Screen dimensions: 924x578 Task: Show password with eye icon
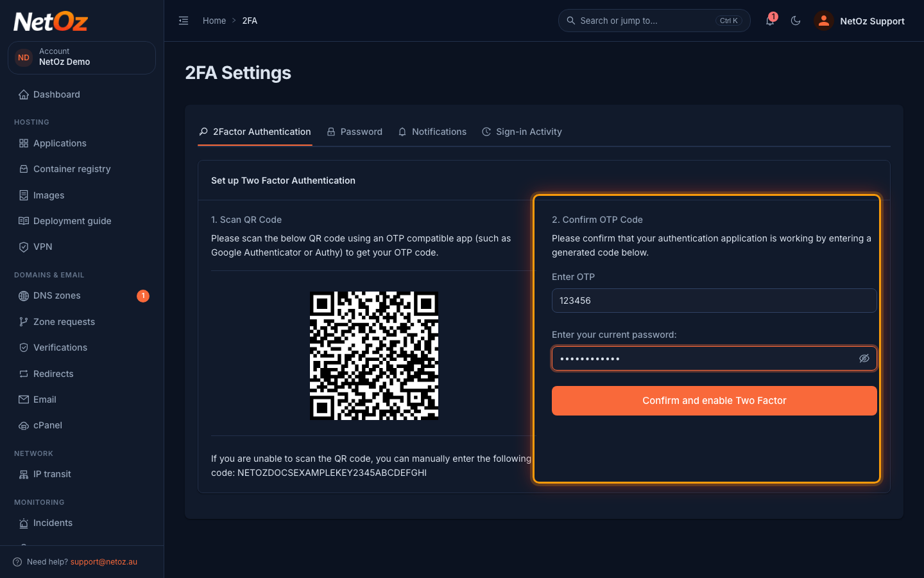pos(864,358)
